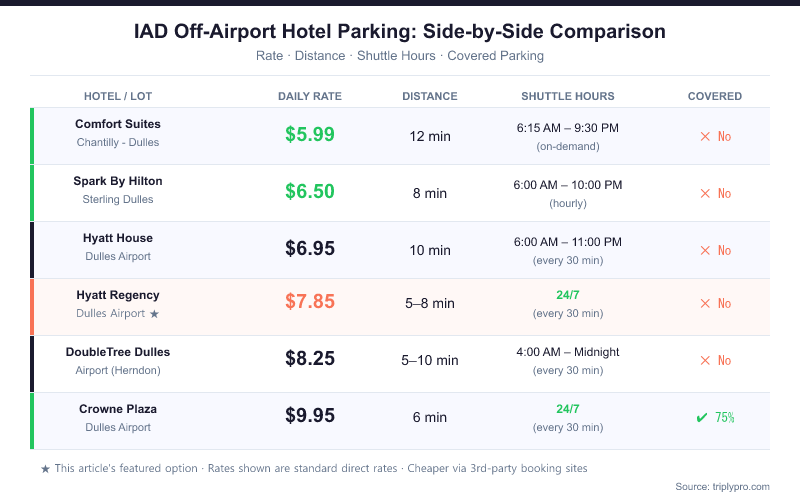The height and width of the screenshot is (500, 800).
Task: Click the COVERED column header
Action: pyautogui.click(x=715, y=97)
